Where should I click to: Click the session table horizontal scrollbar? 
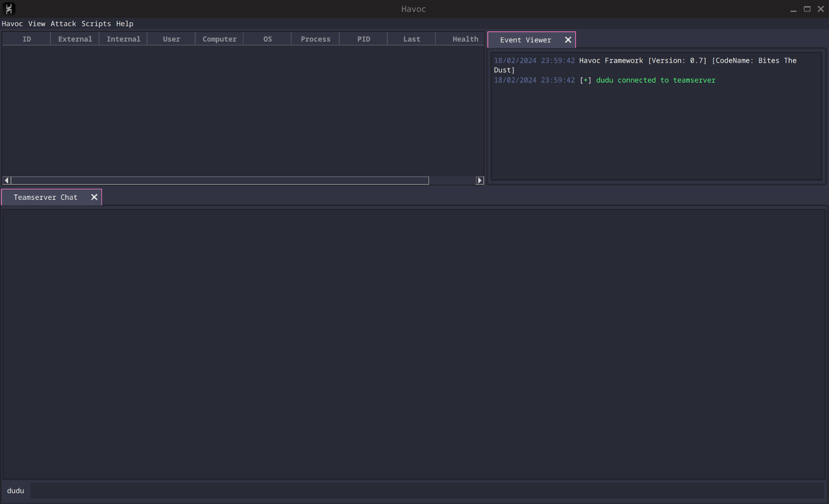[220, 180]
